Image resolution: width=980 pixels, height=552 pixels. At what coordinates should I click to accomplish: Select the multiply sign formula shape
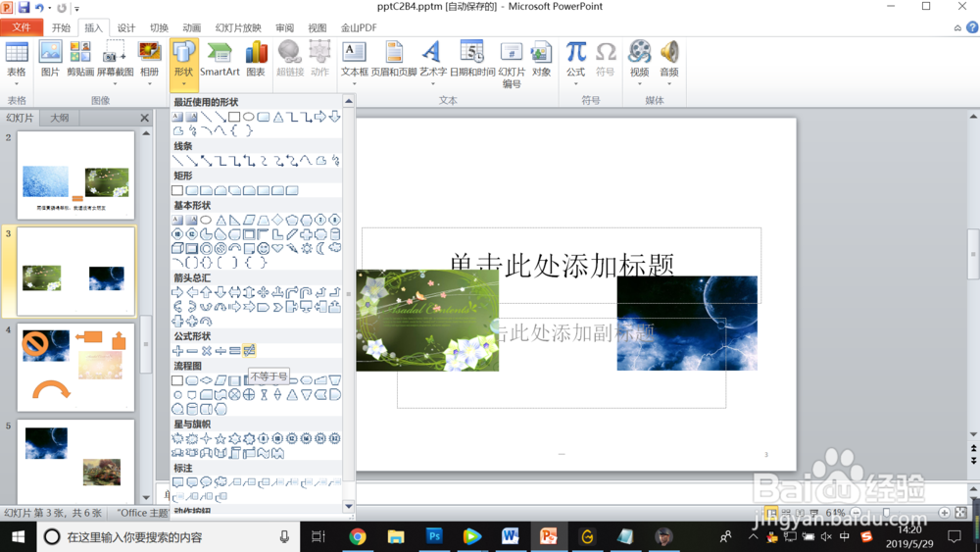pos(206,351)
